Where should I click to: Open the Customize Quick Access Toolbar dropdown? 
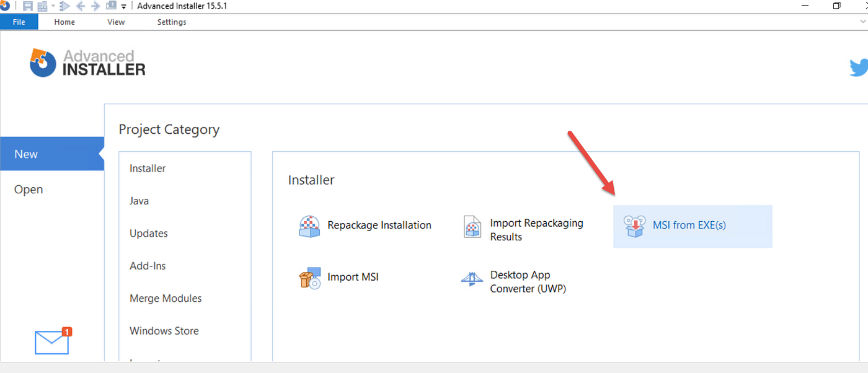[x=123, y=7]
